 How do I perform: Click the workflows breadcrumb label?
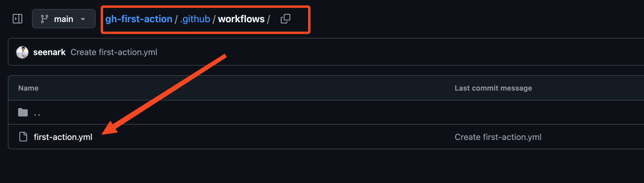[x=241, y=19]
